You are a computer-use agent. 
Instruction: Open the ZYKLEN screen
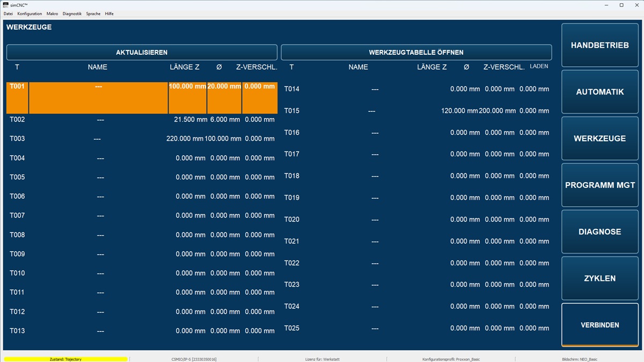click(x=600, y=278)
